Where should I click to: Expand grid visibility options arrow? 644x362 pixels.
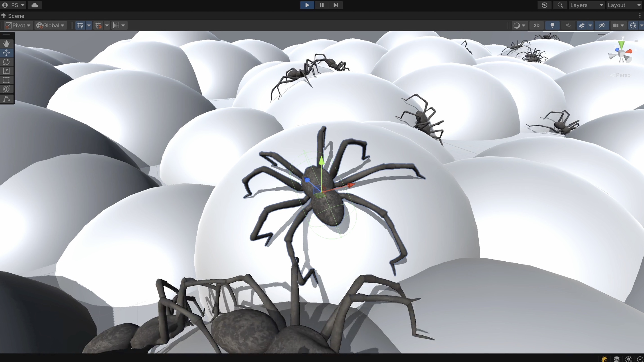(89, 25)
